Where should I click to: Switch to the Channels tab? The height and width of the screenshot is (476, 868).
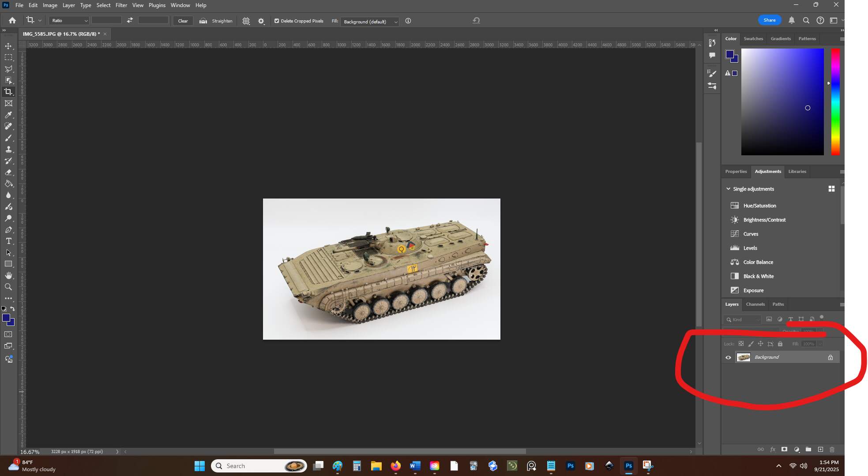click(755, 304)
